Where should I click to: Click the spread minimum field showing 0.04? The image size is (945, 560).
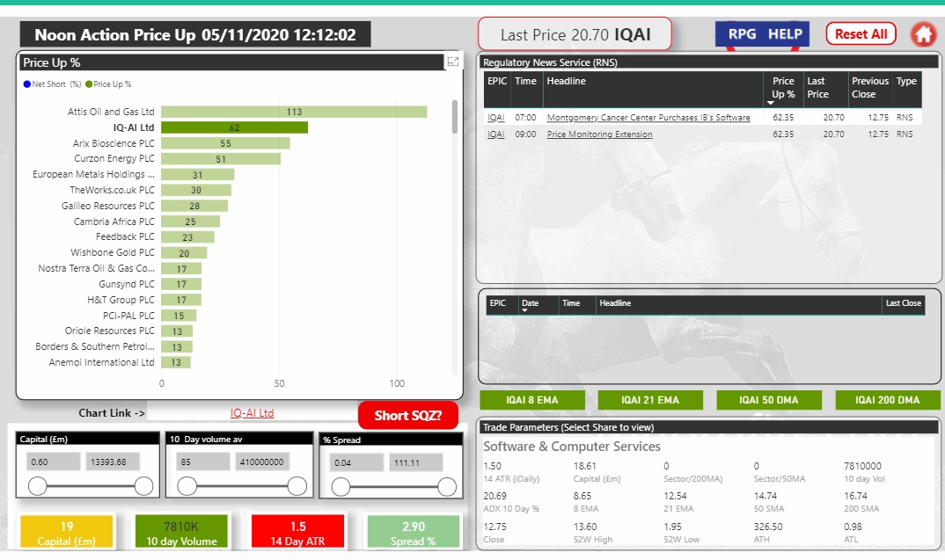point(356,462)
